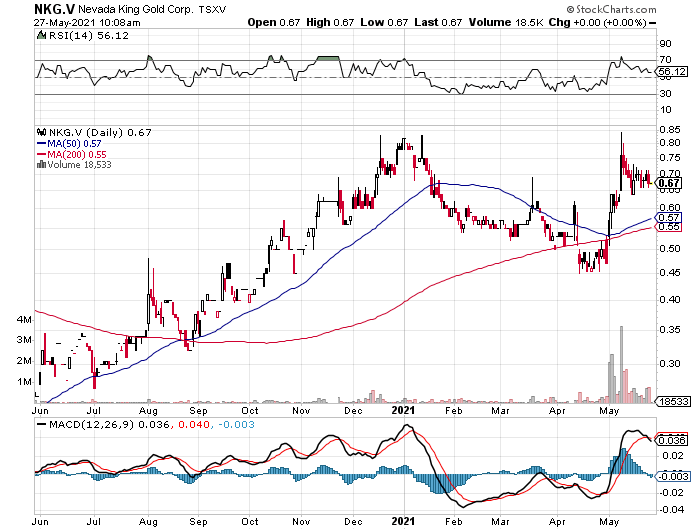Click the candlestick icon next to NKG.V (Daily)
The height and width of the screenshot is (530, 700).
click(42, 132)
